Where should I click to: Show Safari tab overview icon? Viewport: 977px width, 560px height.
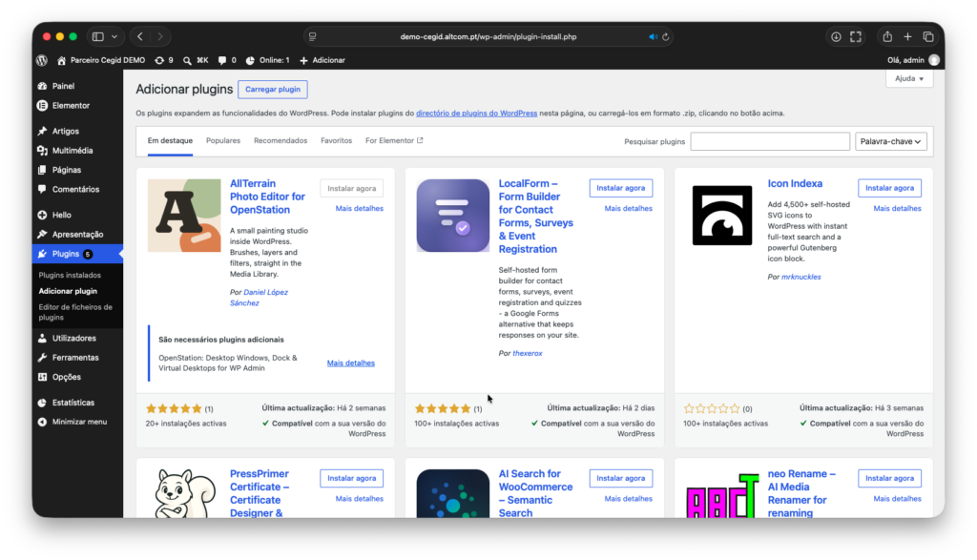[x=928, y=37]
